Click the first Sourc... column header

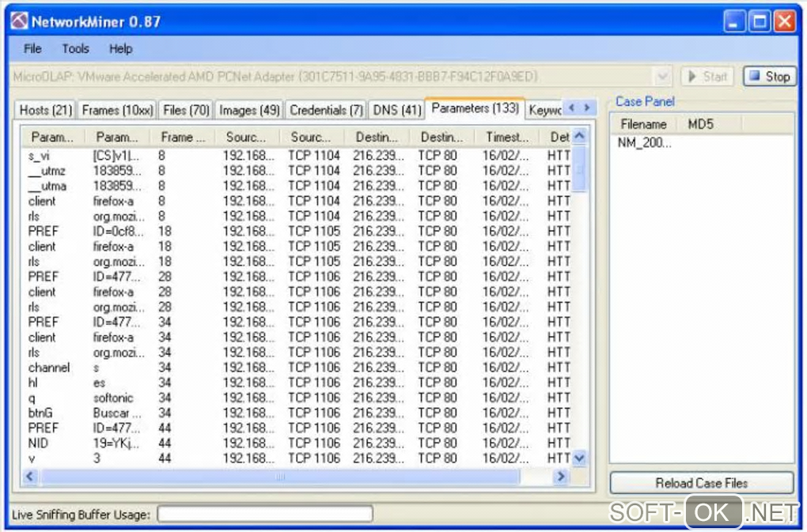[x=246, y=138]
